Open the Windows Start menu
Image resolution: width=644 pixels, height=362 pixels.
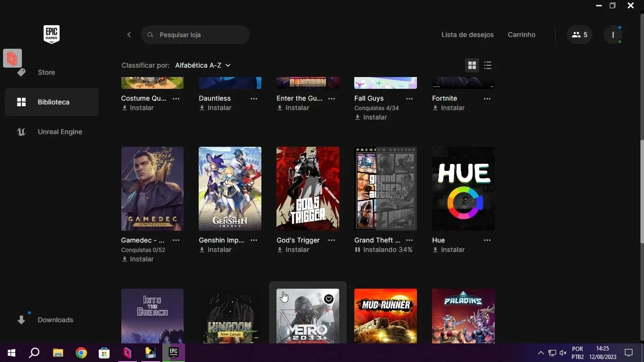tap(12, 353)
